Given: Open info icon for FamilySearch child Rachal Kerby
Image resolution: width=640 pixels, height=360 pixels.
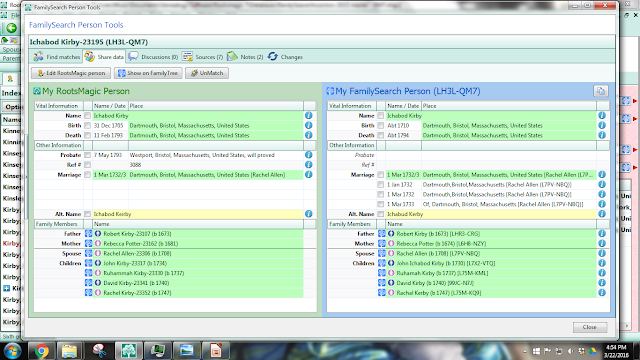Looking at the screenshot, I should tap(602, 293).
